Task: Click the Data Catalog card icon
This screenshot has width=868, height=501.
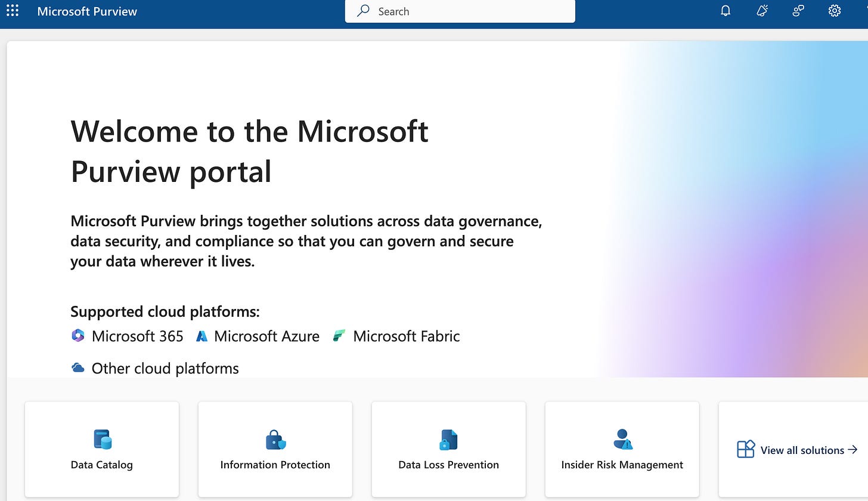Action: [x=102, y=439]
